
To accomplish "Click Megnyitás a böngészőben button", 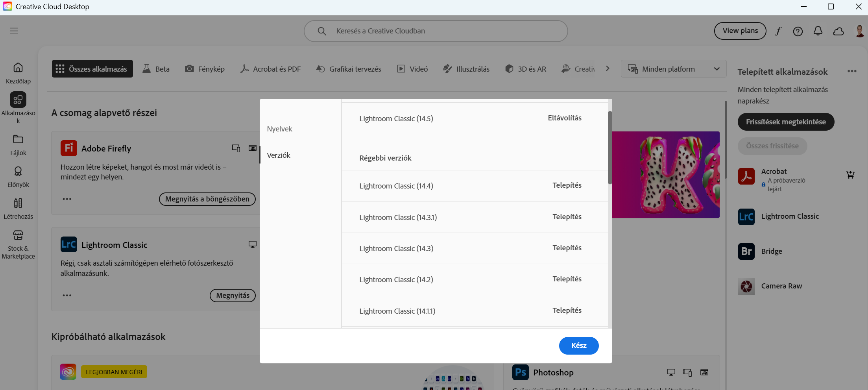I will [207, 199].
